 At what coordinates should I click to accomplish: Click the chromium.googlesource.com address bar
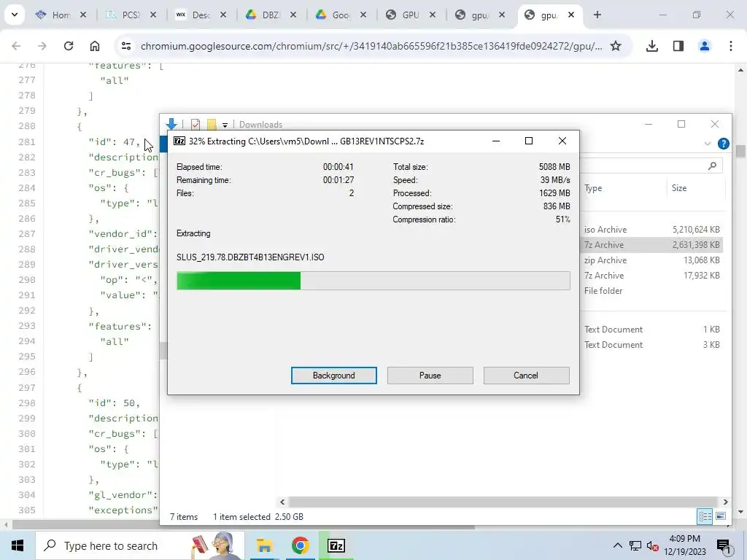[x=371, y=46]
